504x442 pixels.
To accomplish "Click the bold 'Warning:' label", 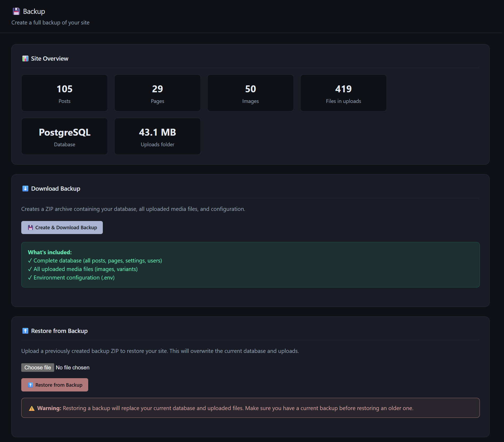I will (x=49, y=408).
